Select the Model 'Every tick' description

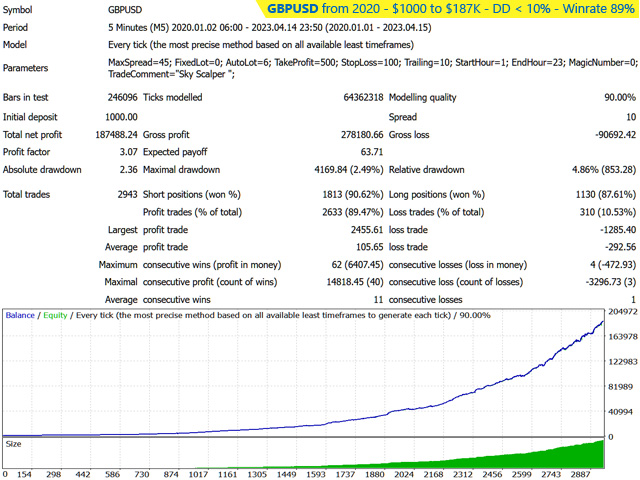[261, 45]
